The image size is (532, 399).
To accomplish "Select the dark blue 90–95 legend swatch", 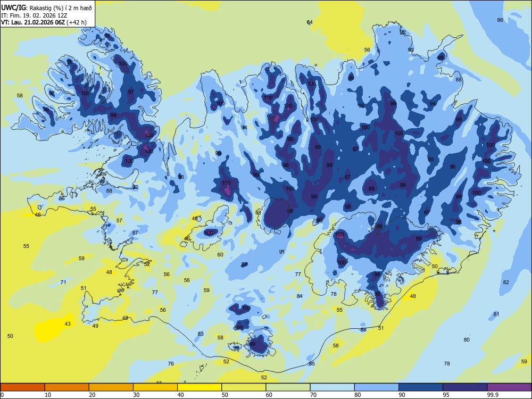I will click(421, 387).
